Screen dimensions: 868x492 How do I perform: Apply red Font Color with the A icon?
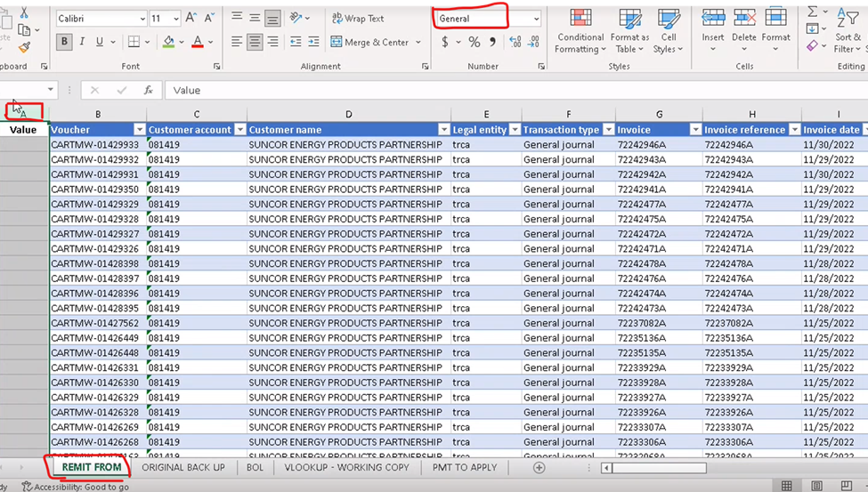coord(198,42)
